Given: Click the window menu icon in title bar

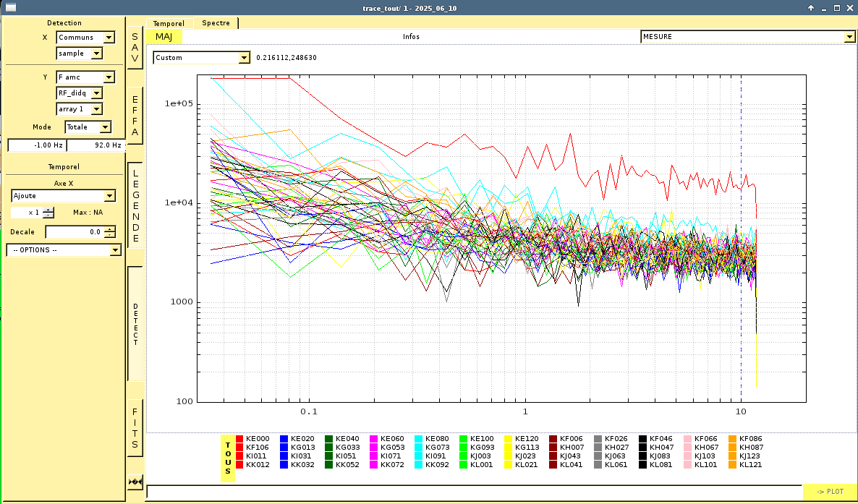Looking at the screenshot, I should (11, 7).
